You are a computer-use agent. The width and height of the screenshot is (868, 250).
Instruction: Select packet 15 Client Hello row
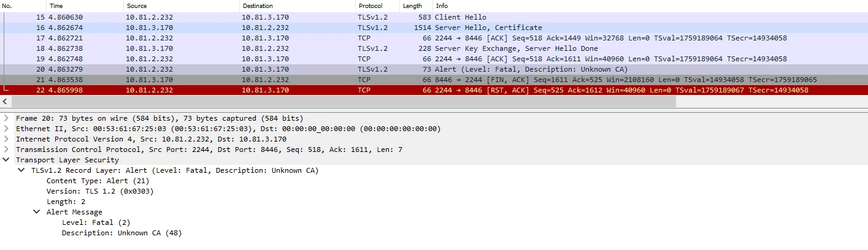point(434,17)
